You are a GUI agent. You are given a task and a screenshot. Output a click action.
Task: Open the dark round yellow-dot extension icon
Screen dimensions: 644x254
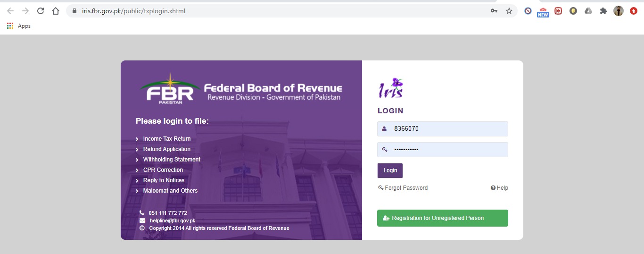coord(573,11)
